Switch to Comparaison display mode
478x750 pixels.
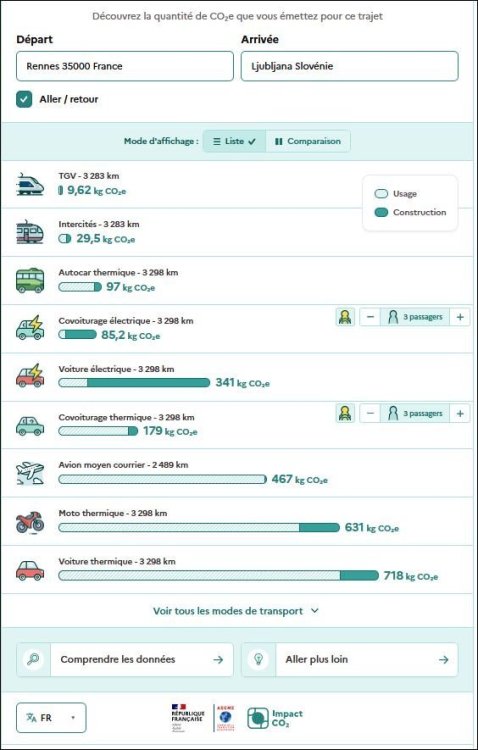click(x=308, y=141)
